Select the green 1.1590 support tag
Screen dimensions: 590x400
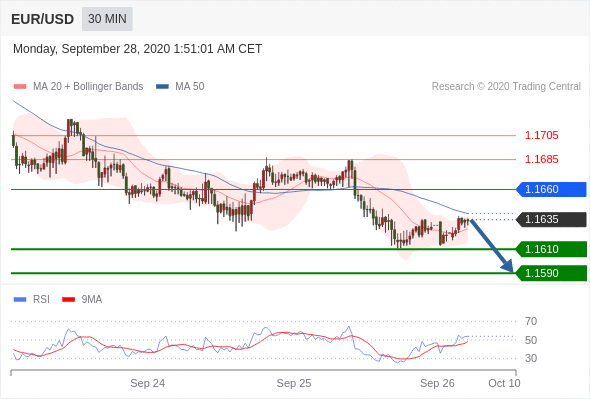(x=551, y=273)
